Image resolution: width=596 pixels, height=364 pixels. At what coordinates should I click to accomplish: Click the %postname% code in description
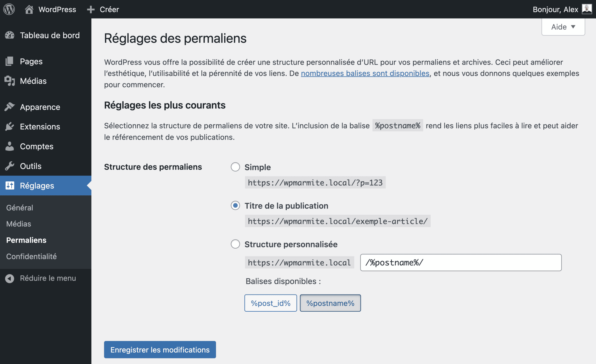[398, 126]
